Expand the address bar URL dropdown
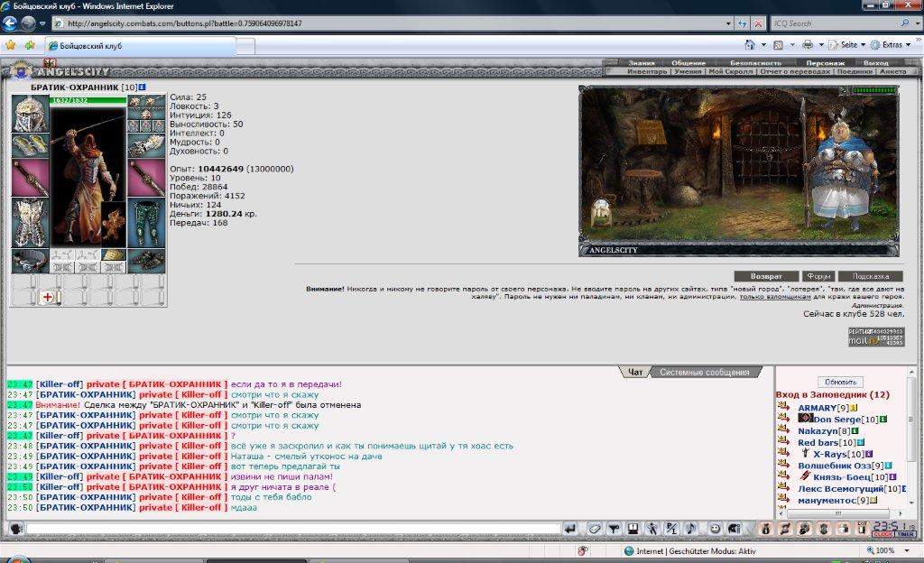Image resolution: width=924 pixels, height=563 pixels. (x=728, y=23)
